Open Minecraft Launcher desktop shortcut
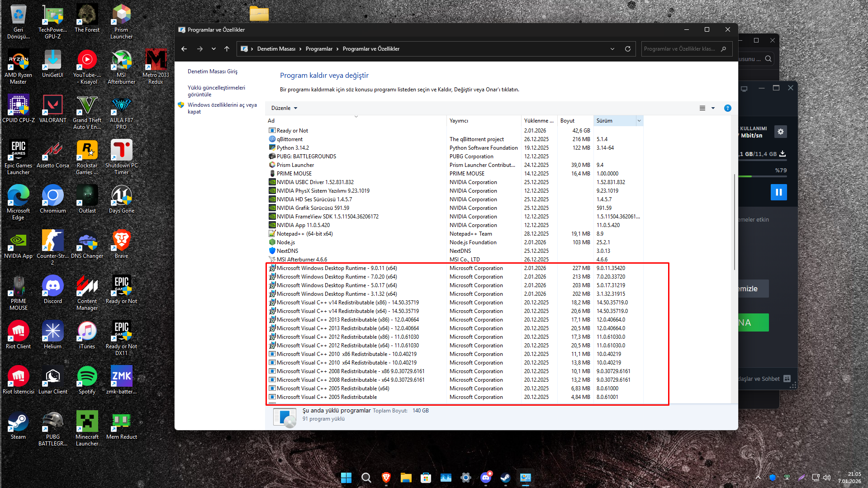Viewport: 868px width, 488px height. pyautogui.click(x=87, y=428)
